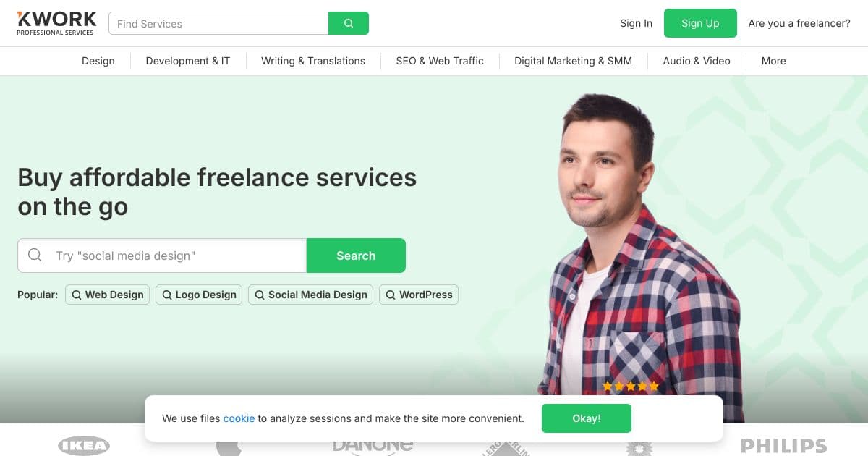Click the magnifier icon on the Logo Design chip
Screen dimensions: 868x456
click(167, 295)
